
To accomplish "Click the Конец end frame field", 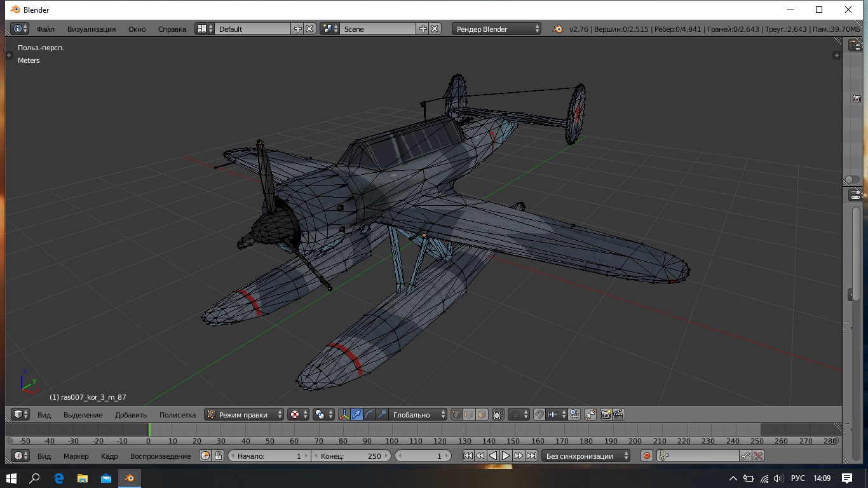I will 351,456.
